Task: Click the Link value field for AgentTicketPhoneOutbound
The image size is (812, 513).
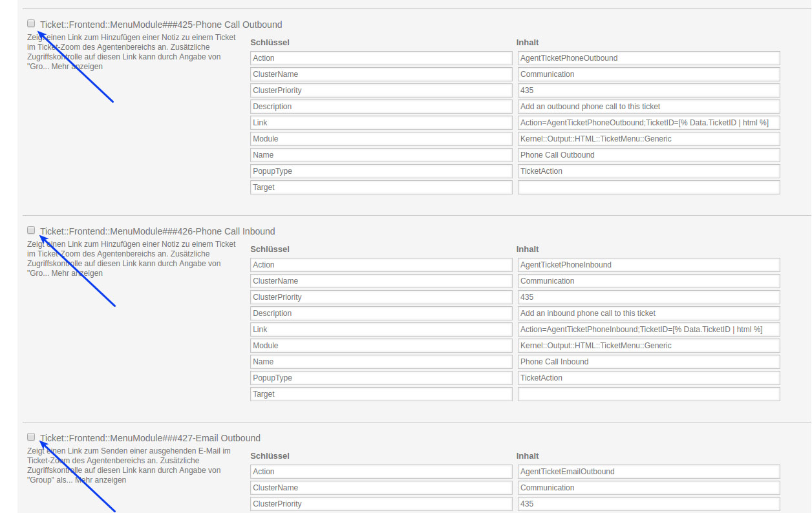Action: (648, 123)
